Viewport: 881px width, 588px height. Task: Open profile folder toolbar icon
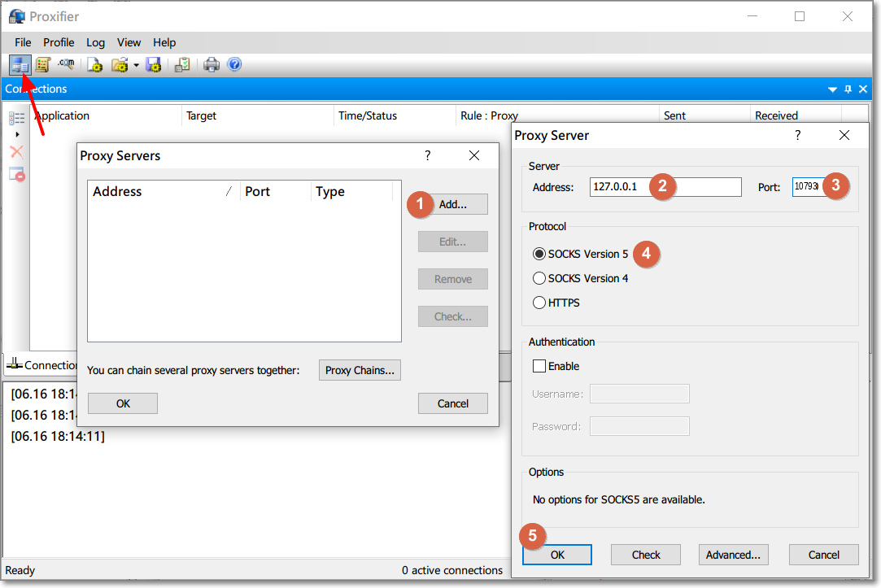point(119,65)
